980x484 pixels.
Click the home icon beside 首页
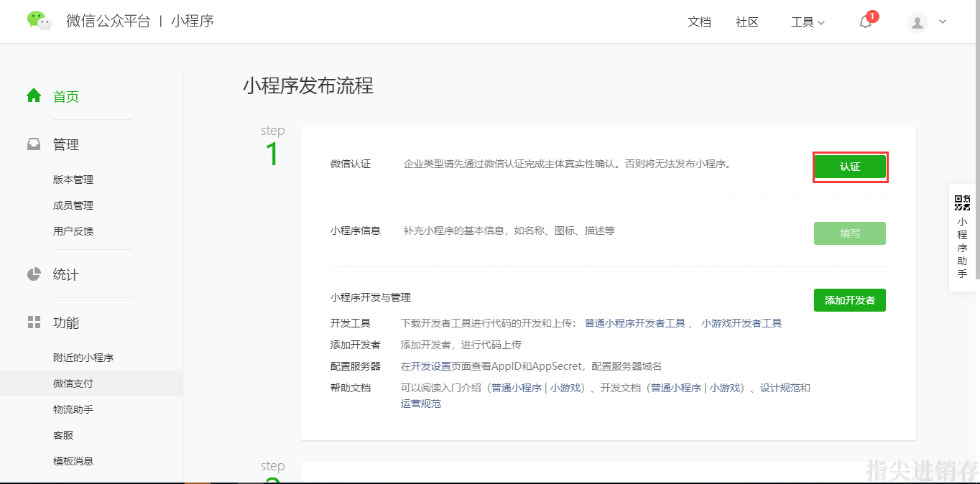(x=34, y=96)
